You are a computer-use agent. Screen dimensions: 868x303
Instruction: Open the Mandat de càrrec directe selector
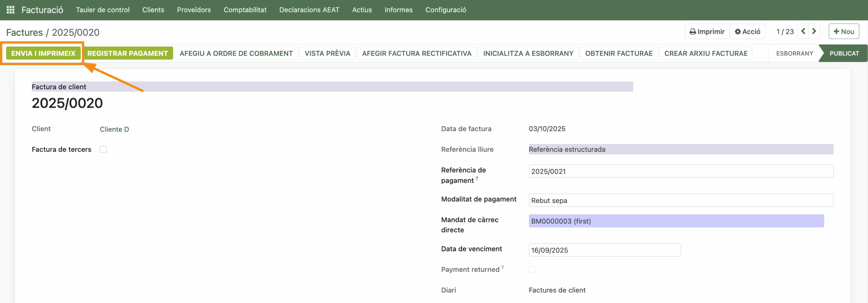676,221
